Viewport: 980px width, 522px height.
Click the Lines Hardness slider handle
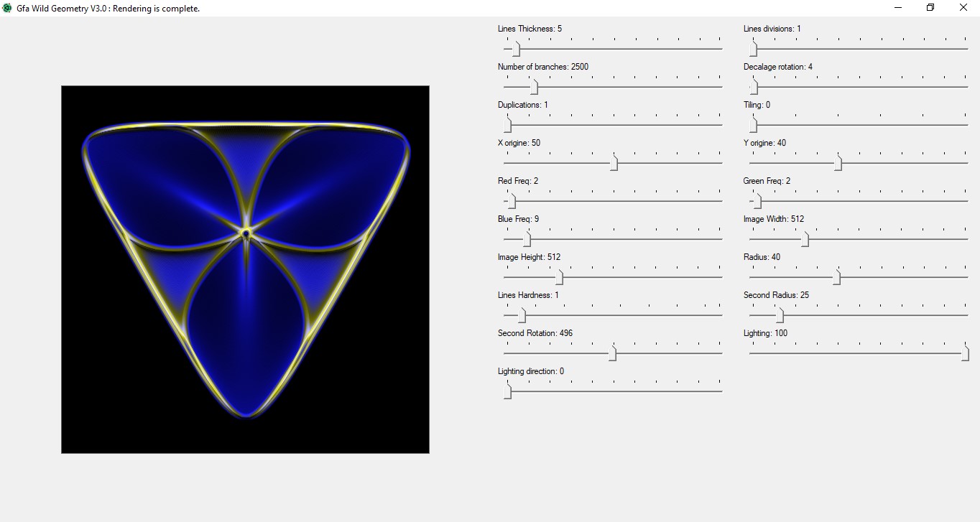point(522,315)
